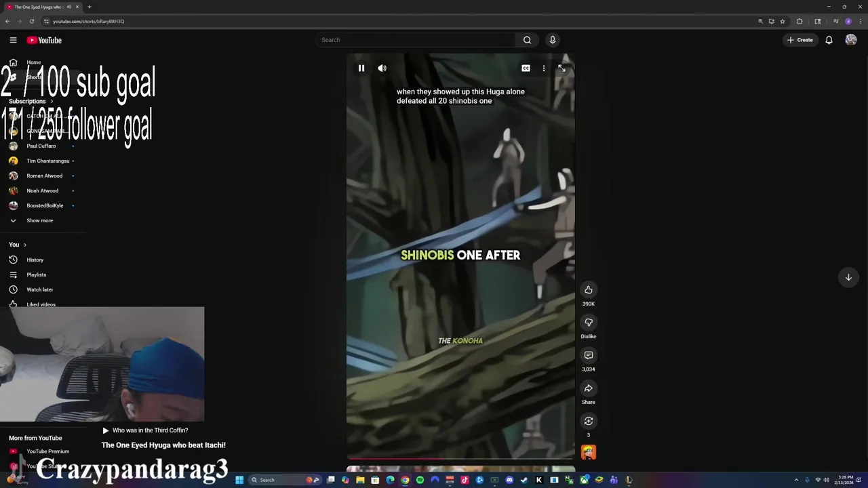The height and width of the screenshot is (488, 868).
Task: Open the comments with 3,034 count
Action: point(589,355)
